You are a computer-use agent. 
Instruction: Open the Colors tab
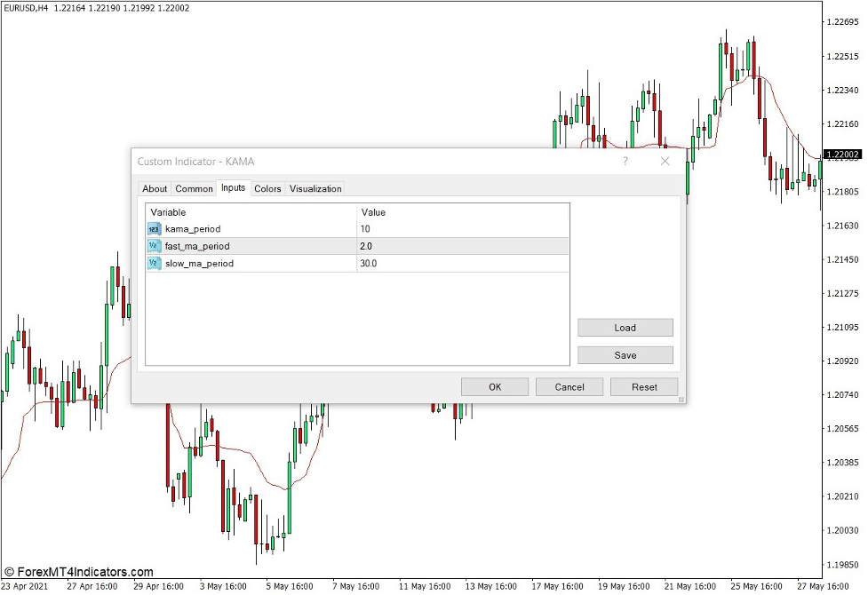[x=267, y=188]
